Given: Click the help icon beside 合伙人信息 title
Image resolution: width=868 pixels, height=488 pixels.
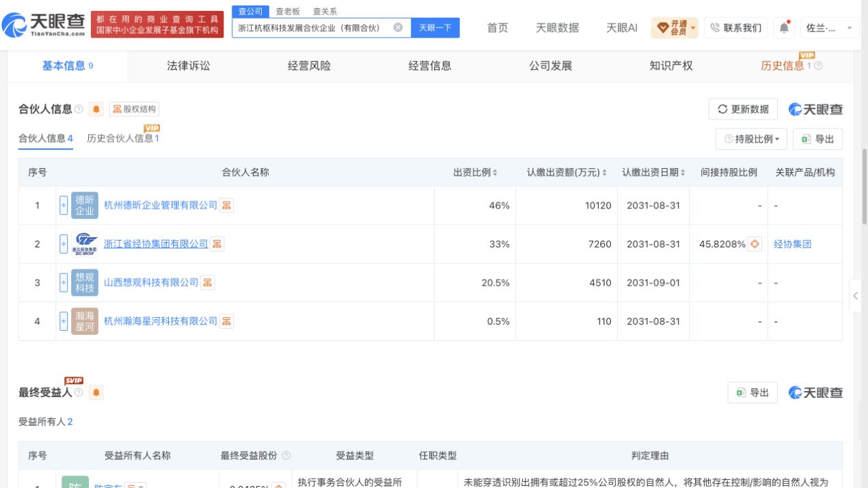Looking at the screenshot, I should [79, 109].
